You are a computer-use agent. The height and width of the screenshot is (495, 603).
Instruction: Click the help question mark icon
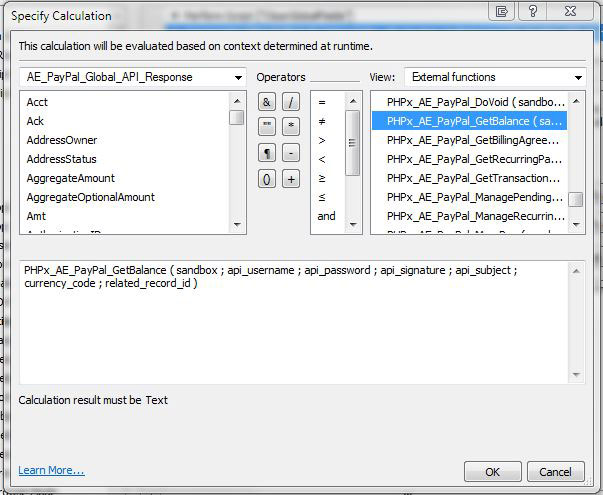click(533, 11)
